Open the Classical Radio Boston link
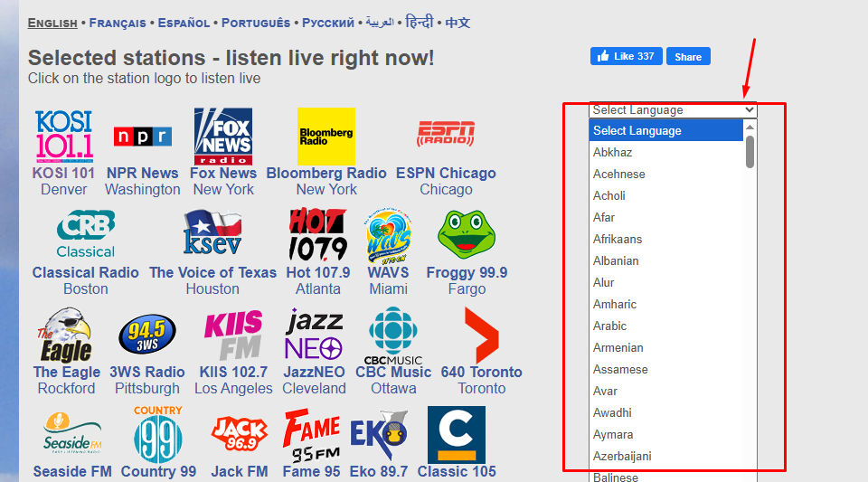 tap(85, 280)
